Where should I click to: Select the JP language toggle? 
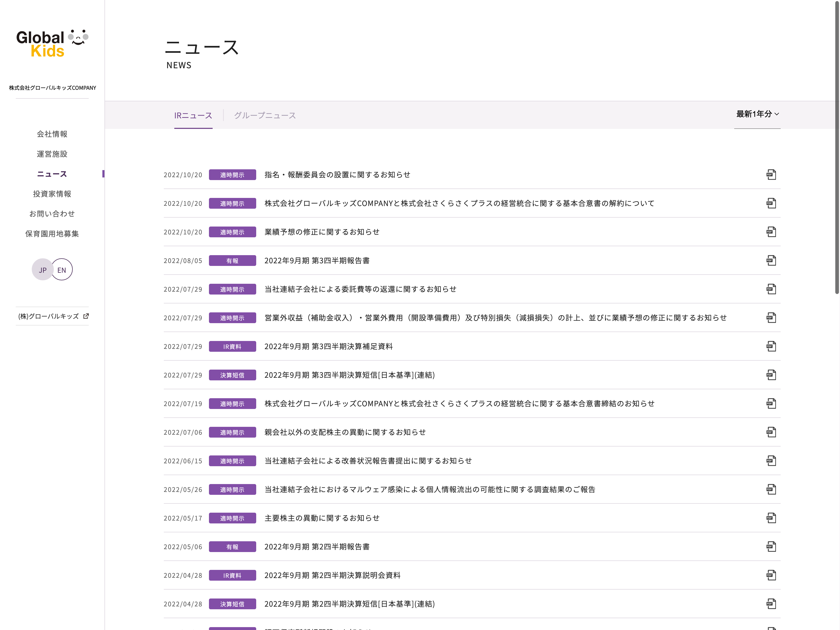(x=43, y=270)
